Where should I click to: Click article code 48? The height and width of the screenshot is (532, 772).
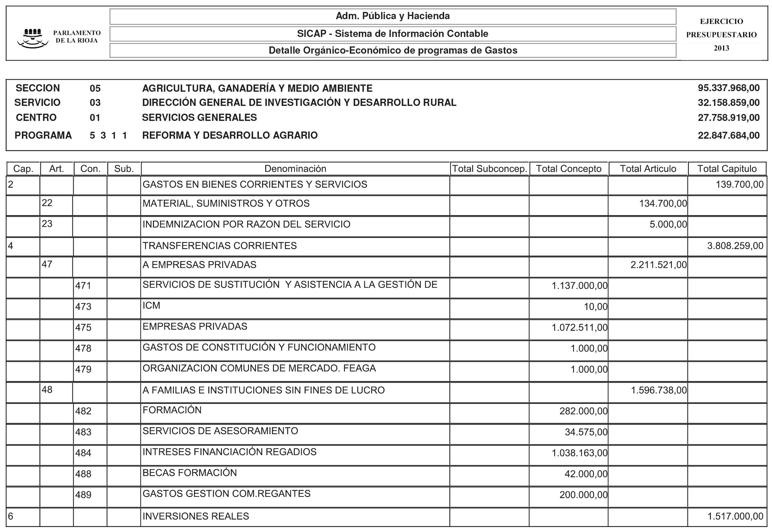click(x=47, y=390)
